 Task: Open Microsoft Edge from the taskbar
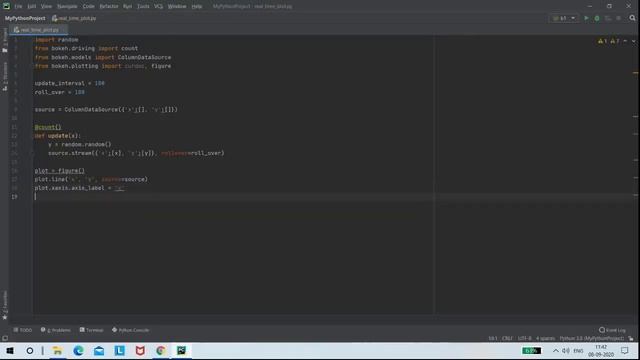pos(78,351)
